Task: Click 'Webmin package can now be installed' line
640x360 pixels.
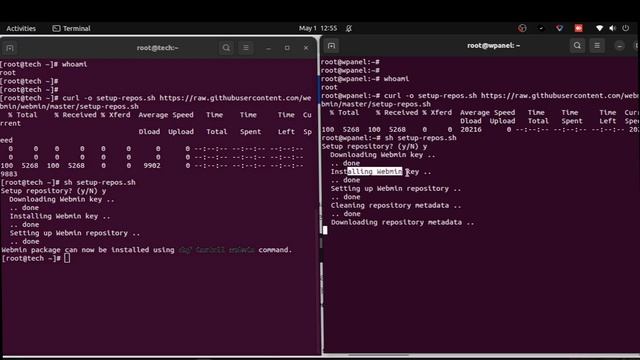Action: coord(147,250)
